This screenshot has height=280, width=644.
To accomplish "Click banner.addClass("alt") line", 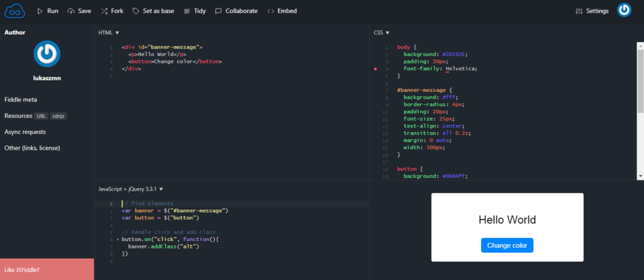I will click(164, 247).
